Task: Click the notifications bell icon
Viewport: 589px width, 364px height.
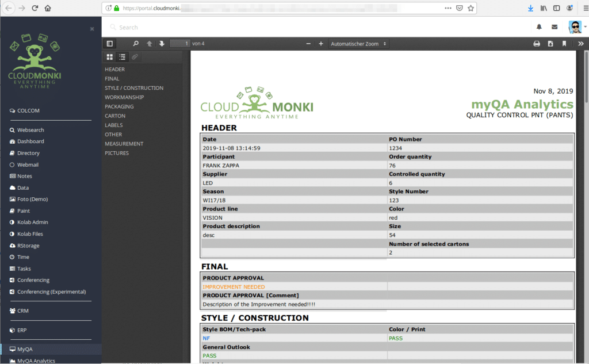Action: 539,27
